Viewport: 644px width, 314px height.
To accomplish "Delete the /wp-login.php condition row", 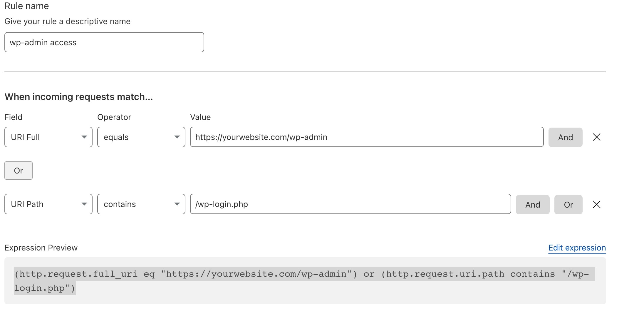I will (596, 204).
